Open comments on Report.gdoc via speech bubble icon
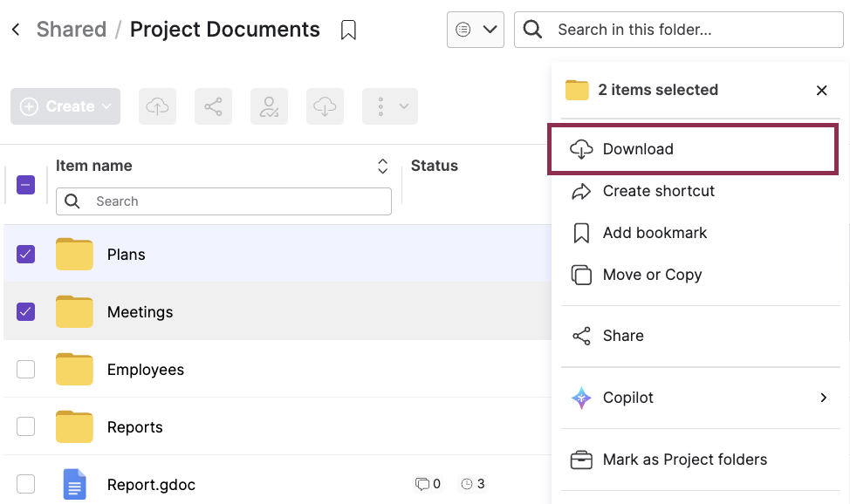Image resolution: width=850 pixels, height=504 pixels. 422,483
